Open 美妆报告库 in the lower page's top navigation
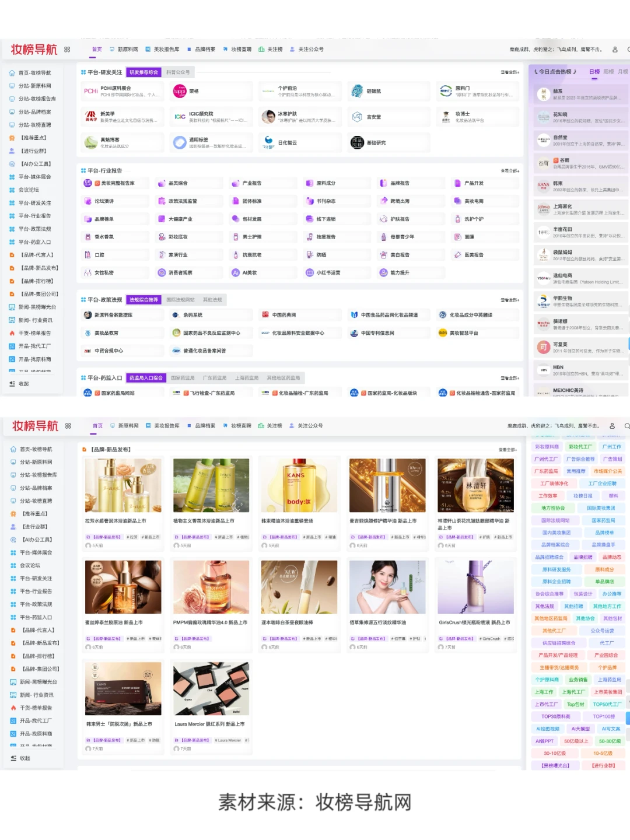 tap(163, 426)
